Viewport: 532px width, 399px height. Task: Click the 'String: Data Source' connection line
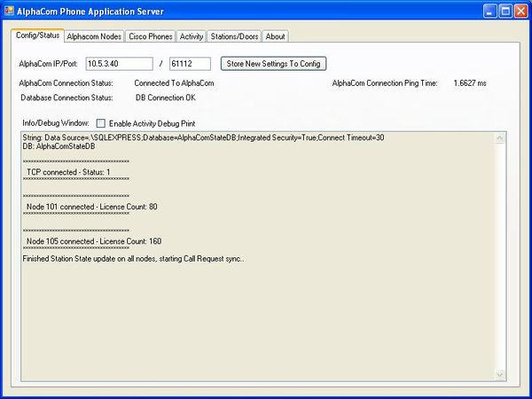coord(203,137)
